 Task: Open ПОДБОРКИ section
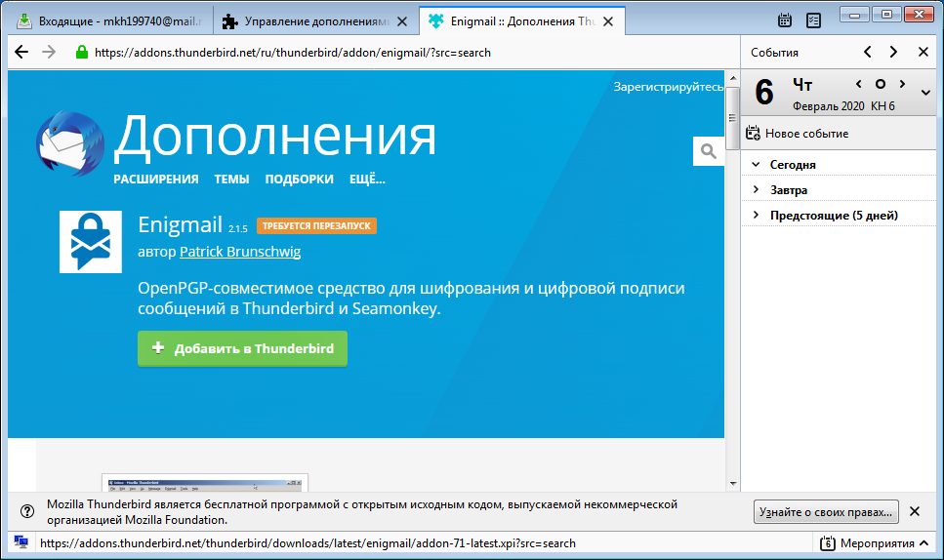[300, 180]
